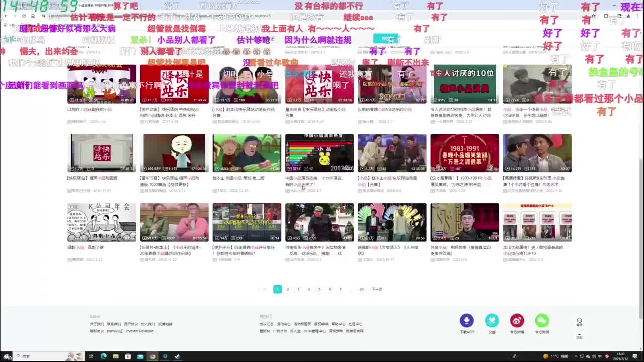Viewport: 644px width, 362px height.
Task: Open the panda cartoon video thumbnail
Action: [x=102, y=83]
